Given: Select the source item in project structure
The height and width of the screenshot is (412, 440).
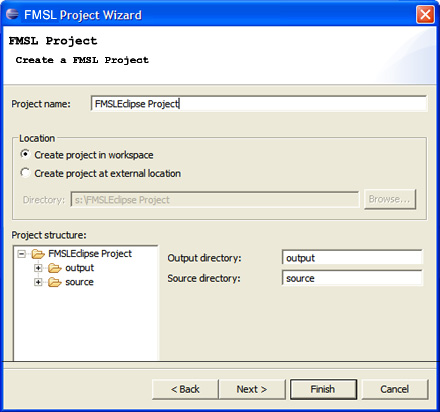Looking at the screenshot, I should click(x=79, y=282).
